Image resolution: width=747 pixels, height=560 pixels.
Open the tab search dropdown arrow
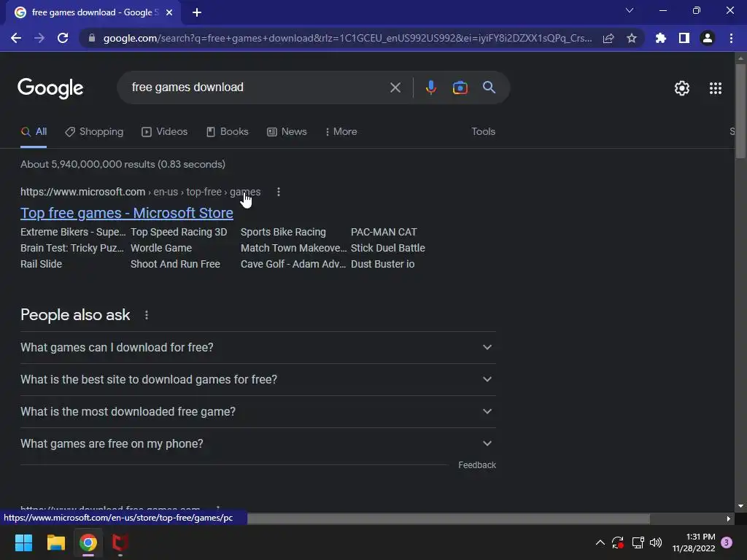coord(630,10)
